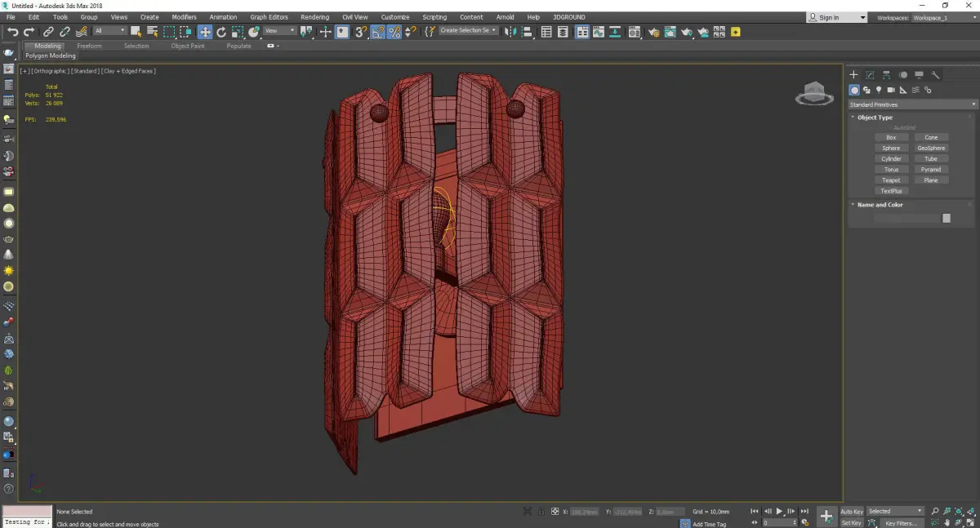Click the TextPlus object button

point(891,191)
